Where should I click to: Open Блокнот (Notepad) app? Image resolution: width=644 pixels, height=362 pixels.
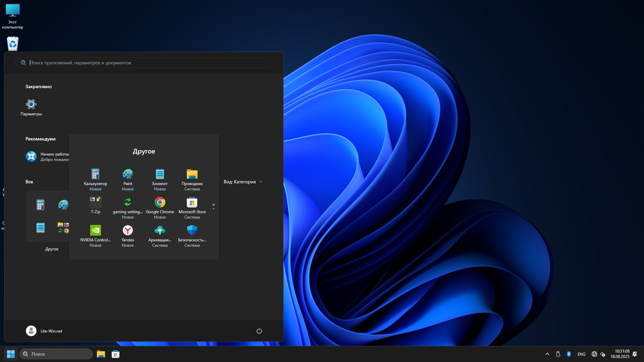point(160,174)
